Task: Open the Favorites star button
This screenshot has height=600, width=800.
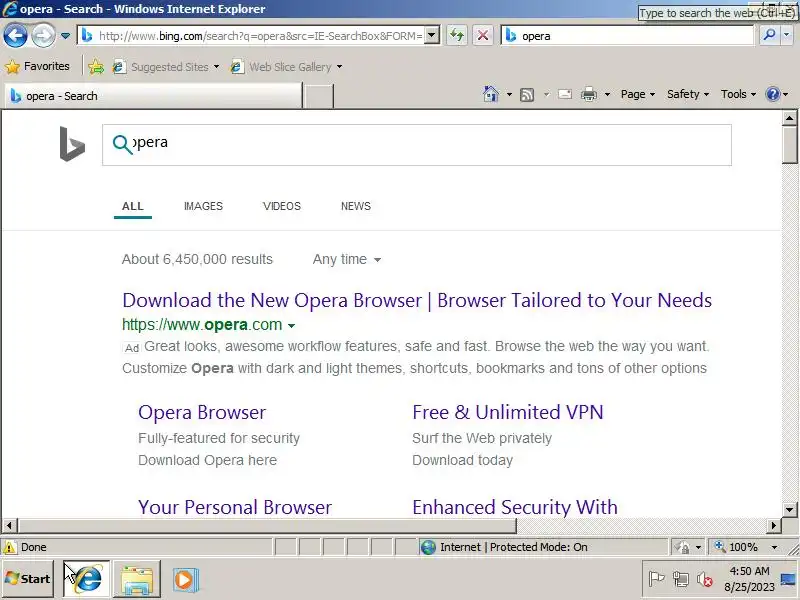Action: (37, 66)
